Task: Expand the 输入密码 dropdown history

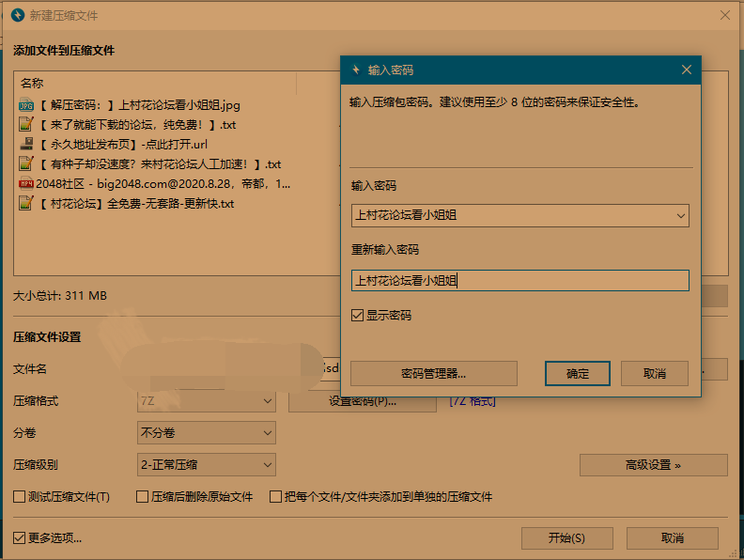Action: tap(680, 216)
